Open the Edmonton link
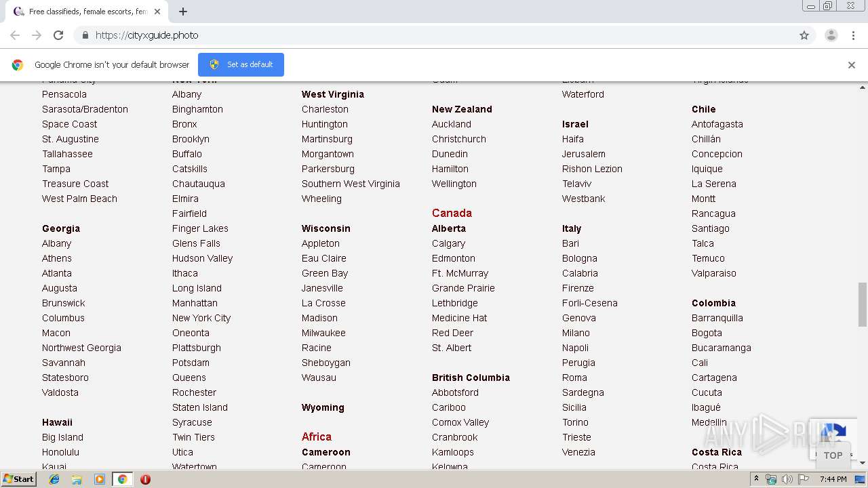 (454, 258)
